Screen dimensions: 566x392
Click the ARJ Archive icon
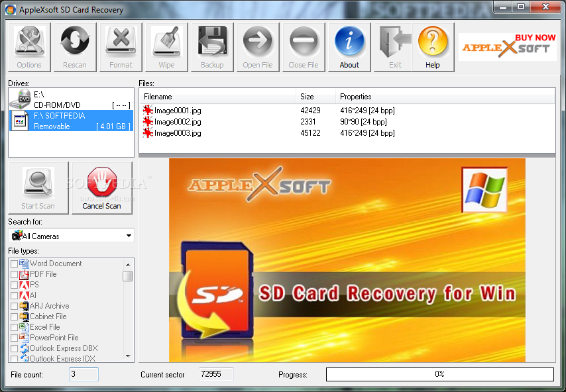tap(24, 306)
